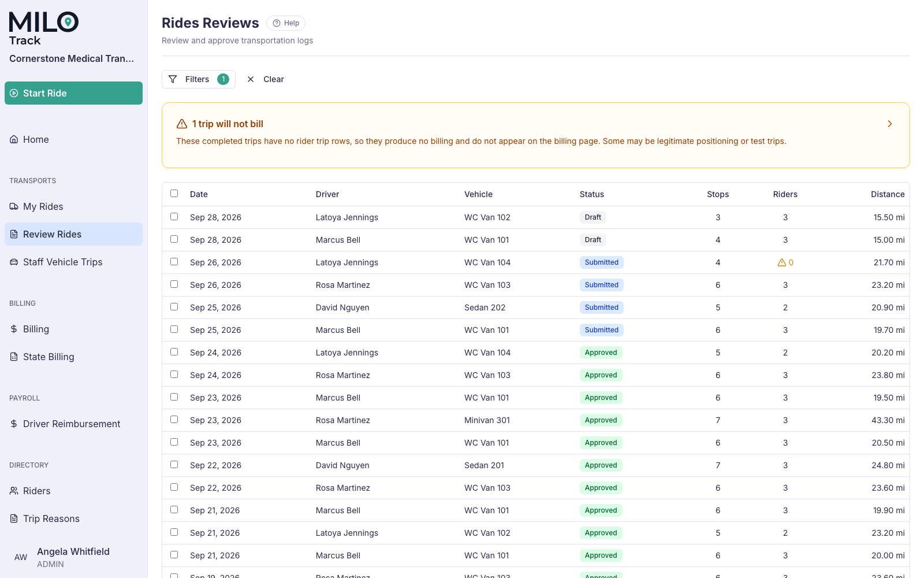Click the Staff Vehicle Trips car icon
Image resolution: width=924 pixels, height=578 pixels.
[14, 262]
